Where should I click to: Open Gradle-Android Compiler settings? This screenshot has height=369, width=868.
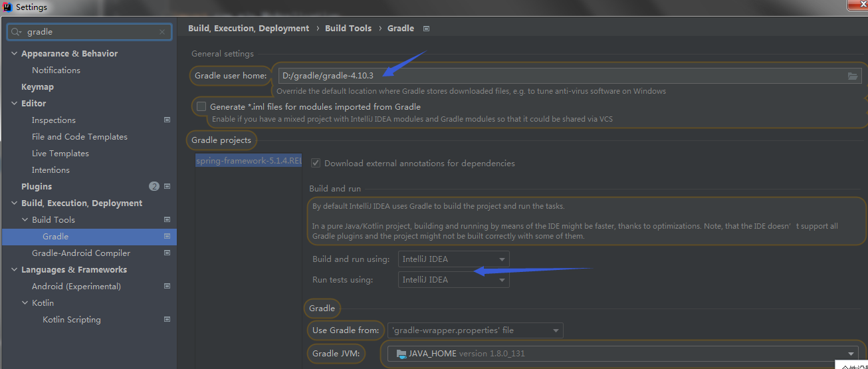pyautogui.click(x=81, y=253)
